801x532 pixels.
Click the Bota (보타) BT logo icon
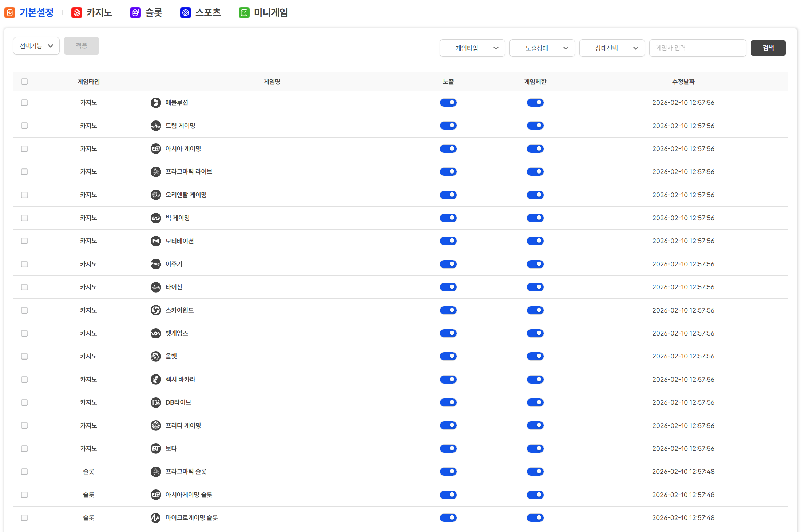(156, 449)
